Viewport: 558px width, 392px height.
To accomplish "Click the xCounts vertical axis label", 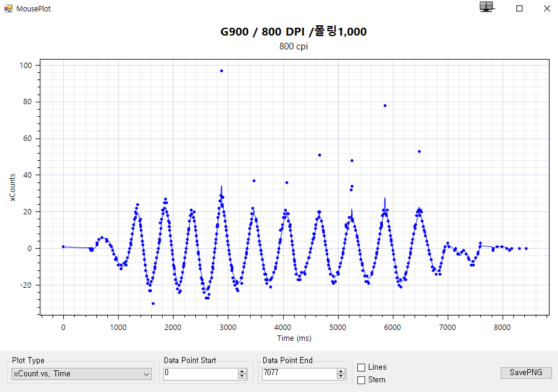I will coord(13,187).
